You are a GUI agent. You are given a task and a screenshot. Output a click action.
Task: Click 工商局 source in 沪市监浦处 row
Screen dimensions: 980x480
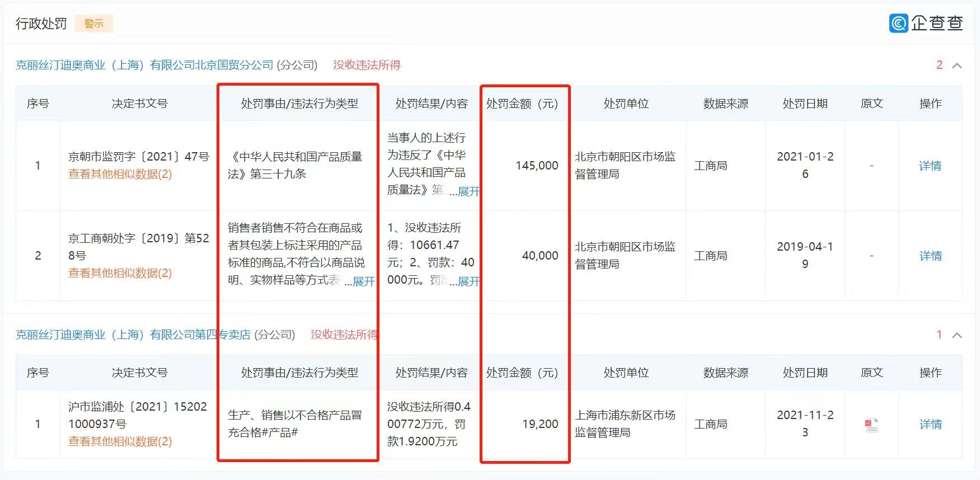(711, 424)
